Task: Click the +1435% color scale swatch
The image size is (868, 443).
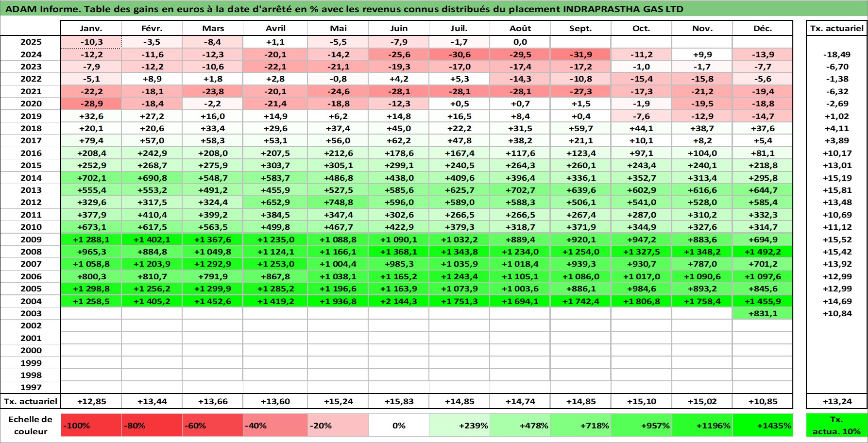Action: 763,426
